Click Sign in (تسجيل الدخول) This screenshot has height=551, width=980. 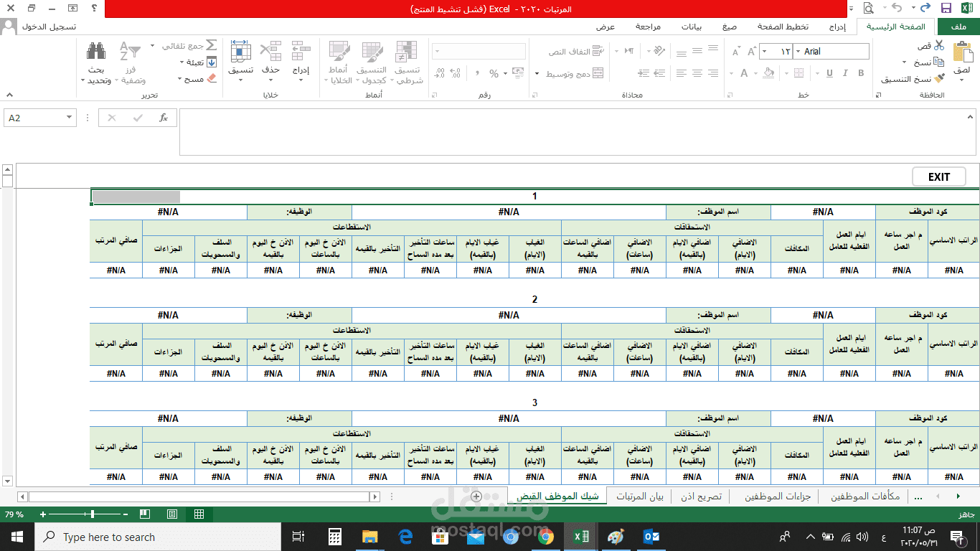48,27
